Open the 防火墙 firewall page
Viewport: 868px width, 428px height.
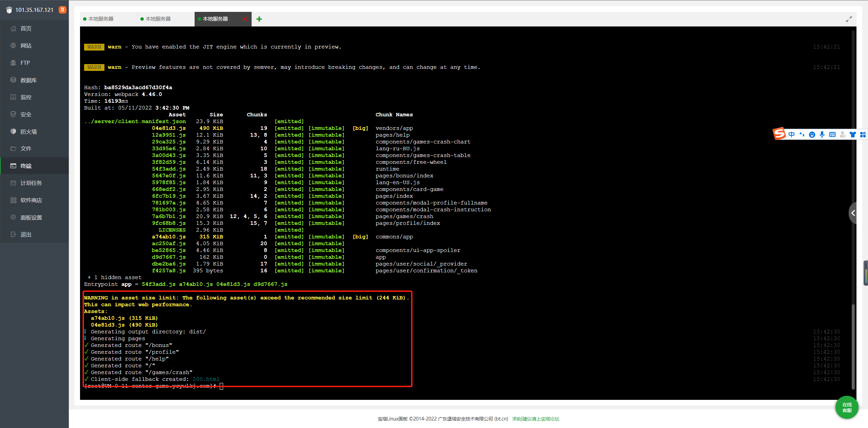[x=28, y=132]
